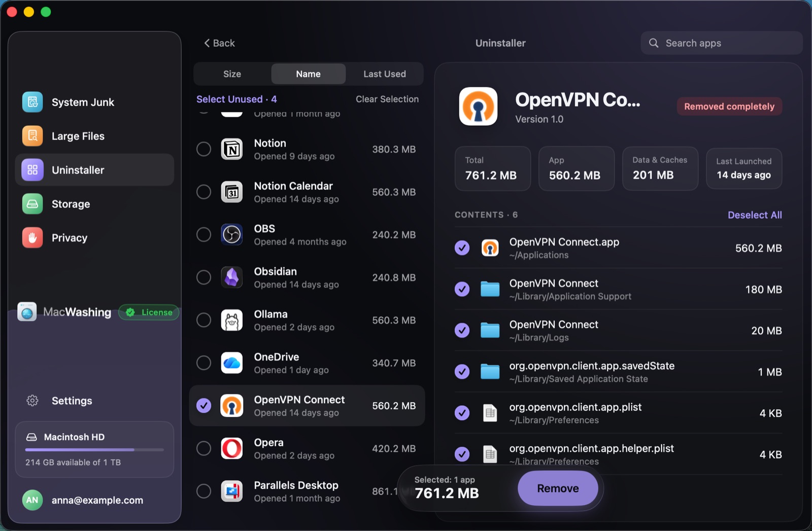Click the Application Support folder icon

(x=490, y=289)
